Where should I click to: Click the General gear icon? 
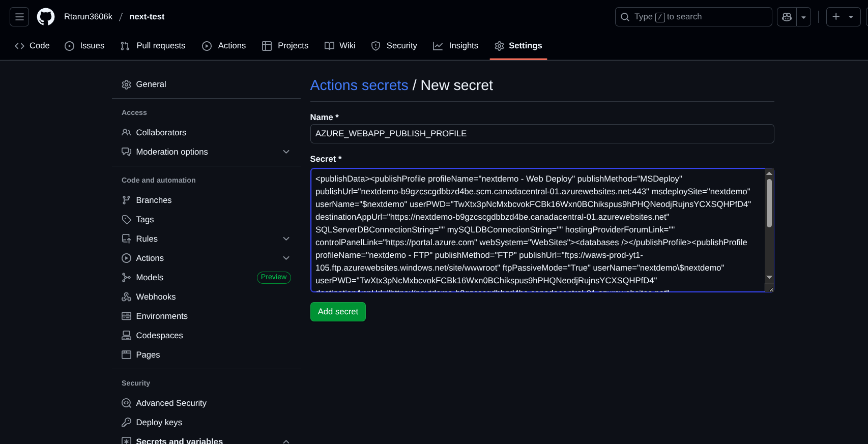pyautogui.click(x=127, y=84)
